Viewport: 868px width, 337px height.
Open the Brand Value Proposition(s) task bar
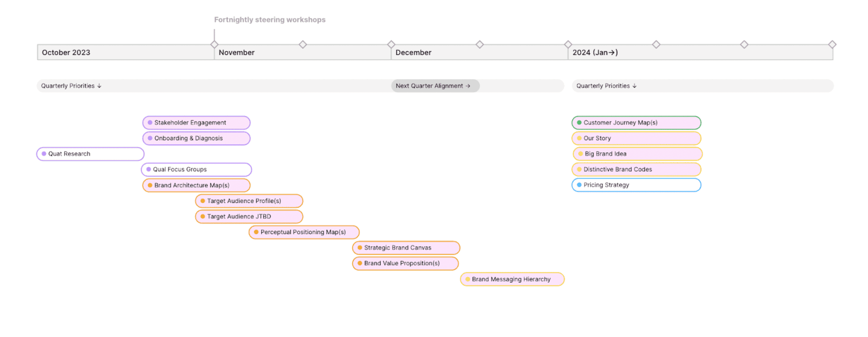405,263
